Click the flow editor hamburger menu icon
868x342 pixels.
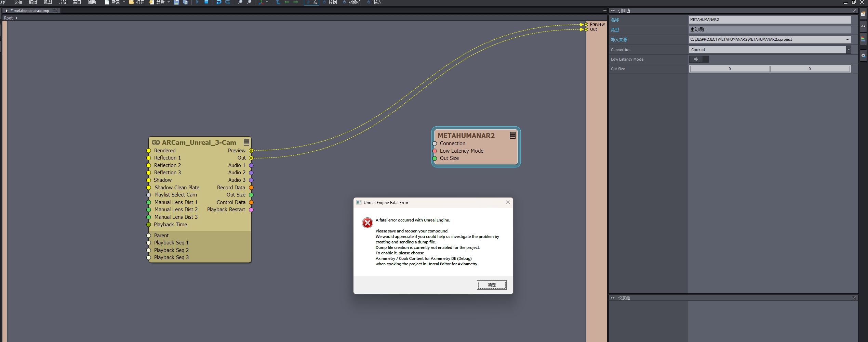(605, 11)
